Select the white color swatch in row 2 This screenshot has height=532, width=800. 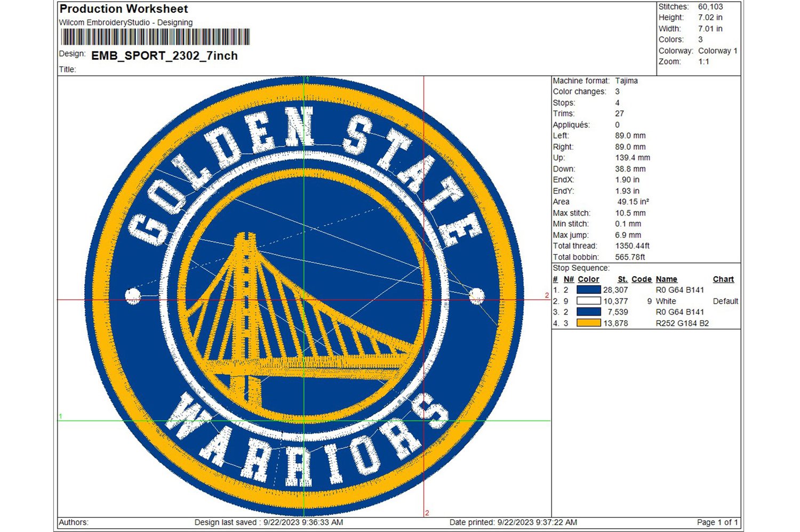pyautogui.click(x=589, y=301)
